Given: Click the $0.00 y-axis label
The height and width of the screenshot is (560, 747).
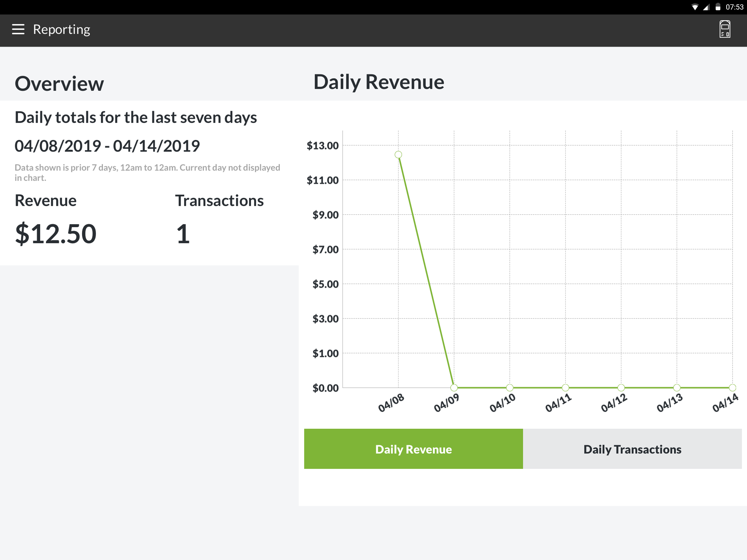Looking at the screenshot, I should 326,388.
